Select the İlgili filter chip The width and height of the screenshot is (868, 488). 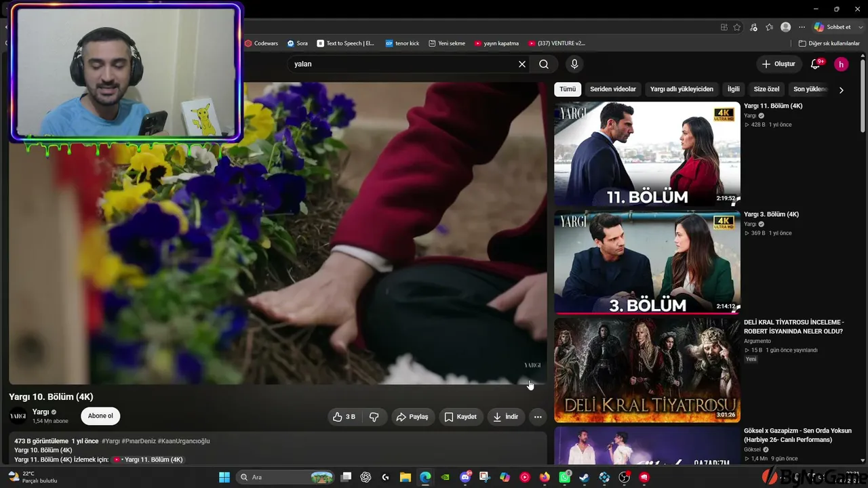(734, 89)
